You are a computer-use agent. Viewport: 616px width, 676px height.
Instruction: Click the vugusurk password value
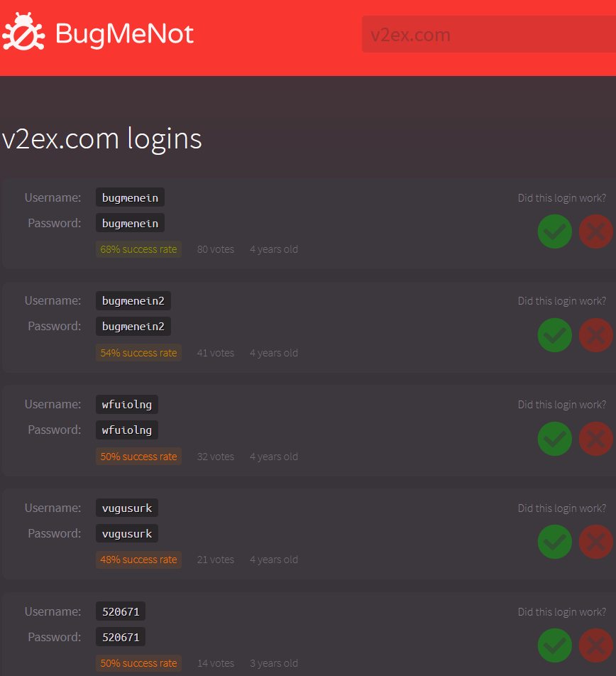(127, 534)
